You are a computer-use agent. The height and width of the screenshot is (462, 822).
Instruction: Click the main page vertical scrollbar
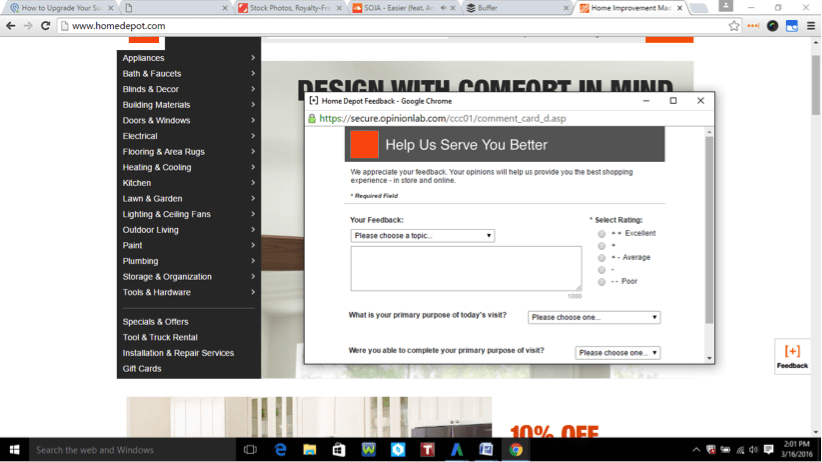[x=816, y=84]
